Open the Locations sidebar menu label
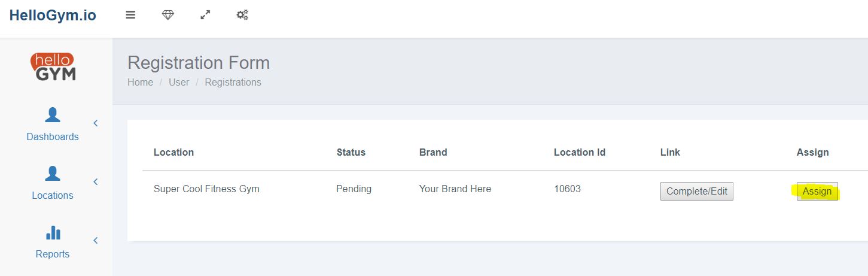 coord(53,195)
